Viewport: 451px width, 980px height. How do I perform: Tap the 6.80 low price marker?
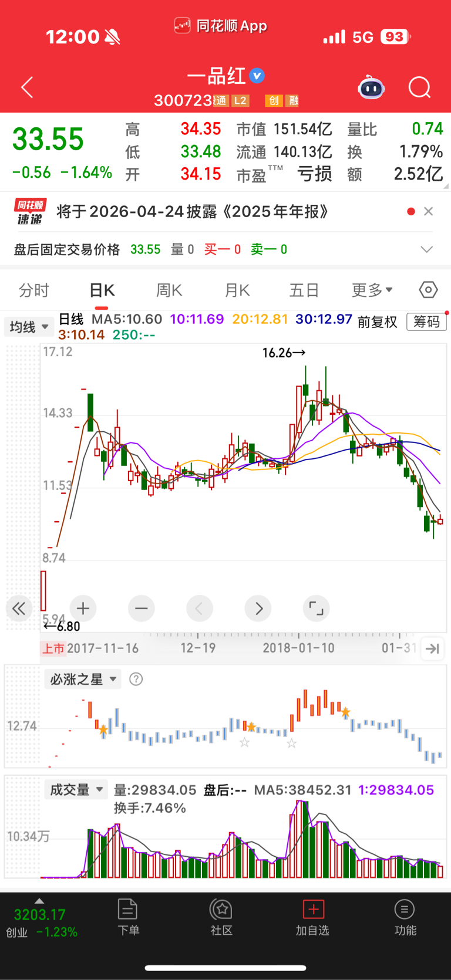(x=62, y=626)
